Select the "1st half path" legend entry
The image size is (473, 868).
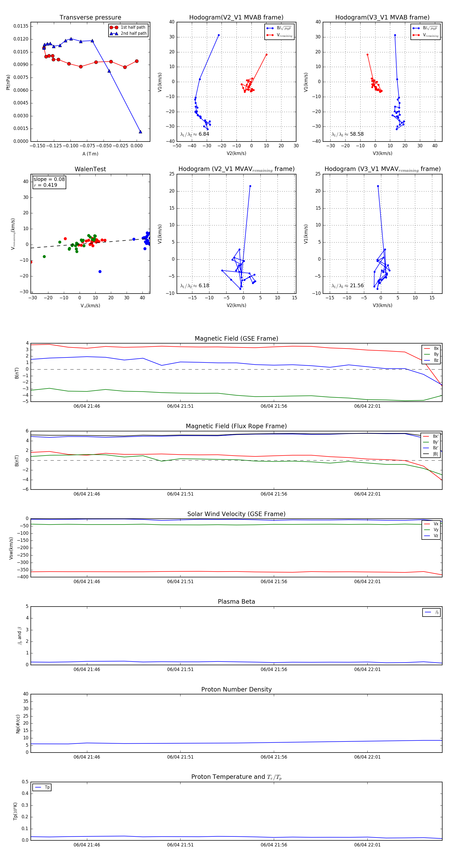pyautogui.click(x=128, y=27)
